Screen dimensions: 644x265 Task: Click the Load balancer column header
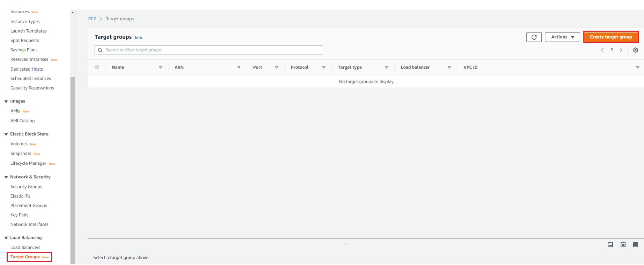(x=415, y=67)
